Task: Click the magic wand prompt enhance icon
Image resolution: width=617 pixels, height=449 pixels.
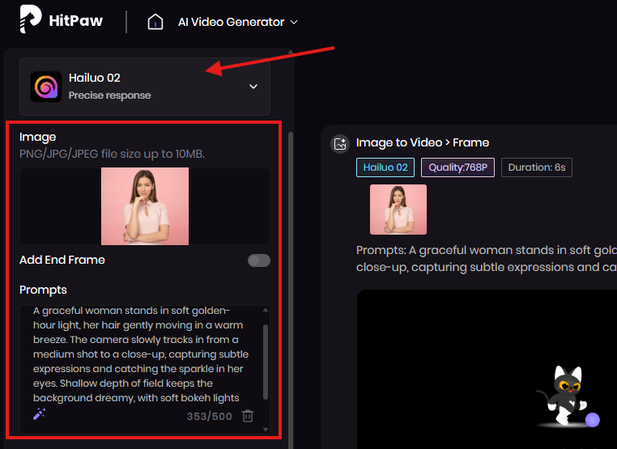Action: pos(40,415)
